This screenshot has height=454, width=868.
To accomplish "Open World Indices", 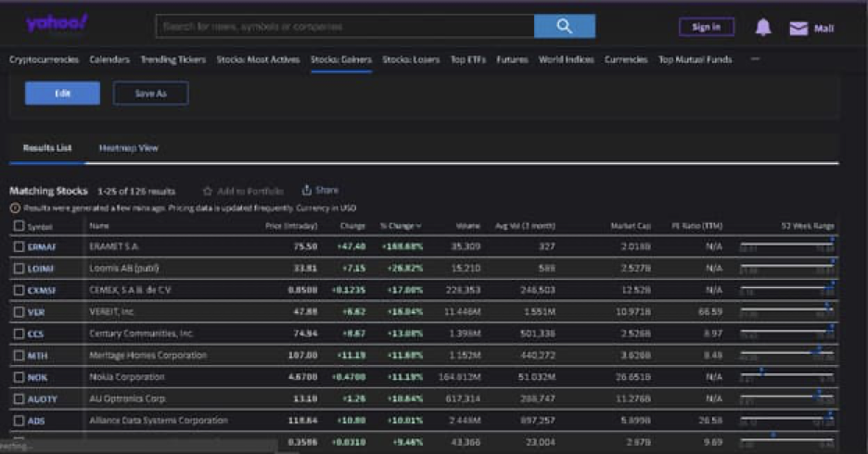I will [x=566, y=59].
